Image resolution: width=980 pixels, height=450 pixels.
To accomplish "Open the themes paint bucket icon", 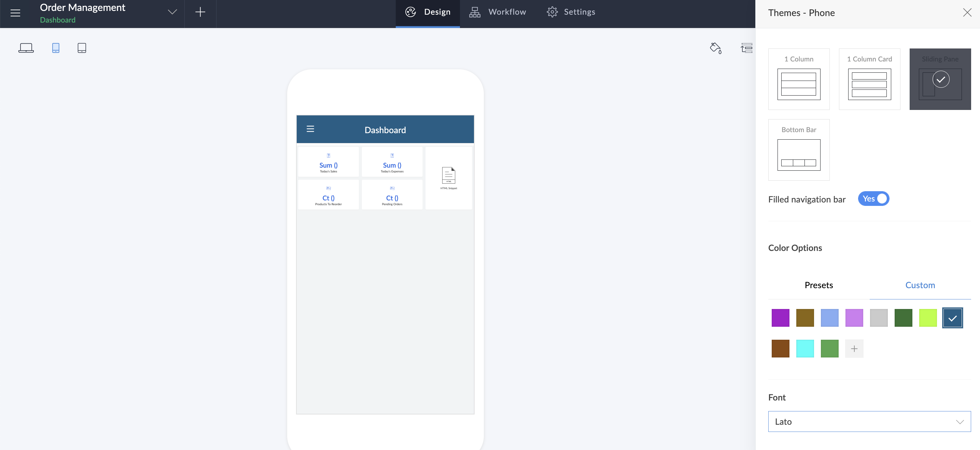I will 716,48.
